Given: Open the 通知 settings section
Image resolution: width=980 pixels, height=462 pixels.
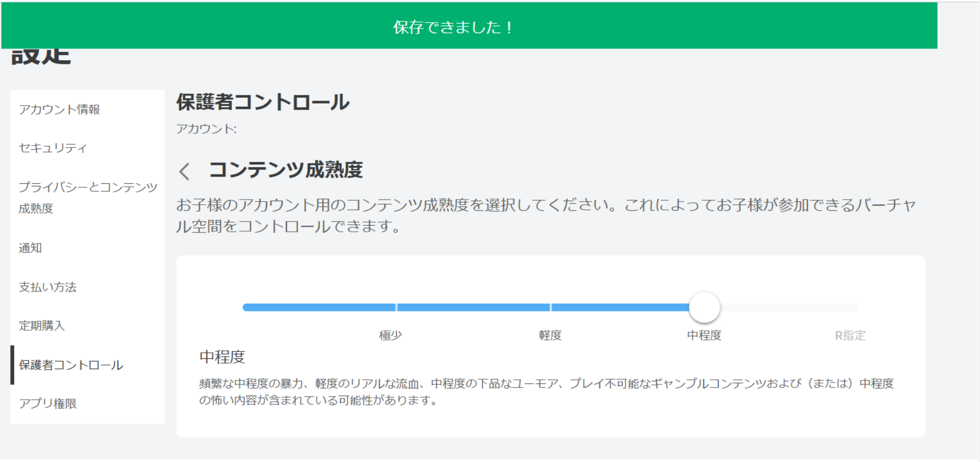Looking at the screenshot, I should 31,248.
